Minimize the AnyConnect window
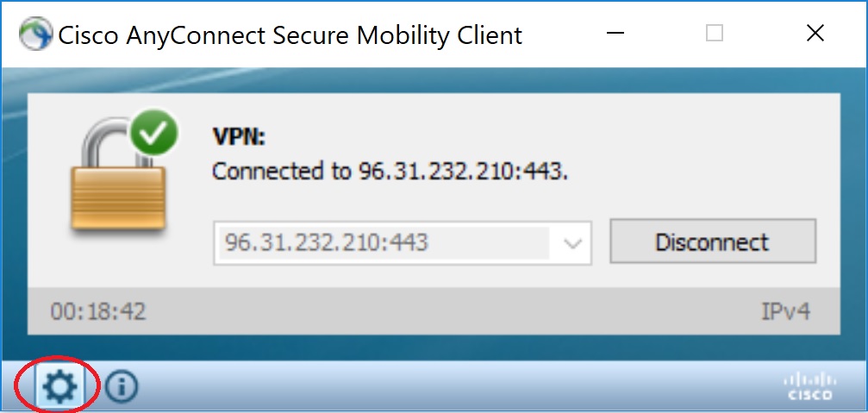Screen dimensions: 868x413 click(615, 34)
